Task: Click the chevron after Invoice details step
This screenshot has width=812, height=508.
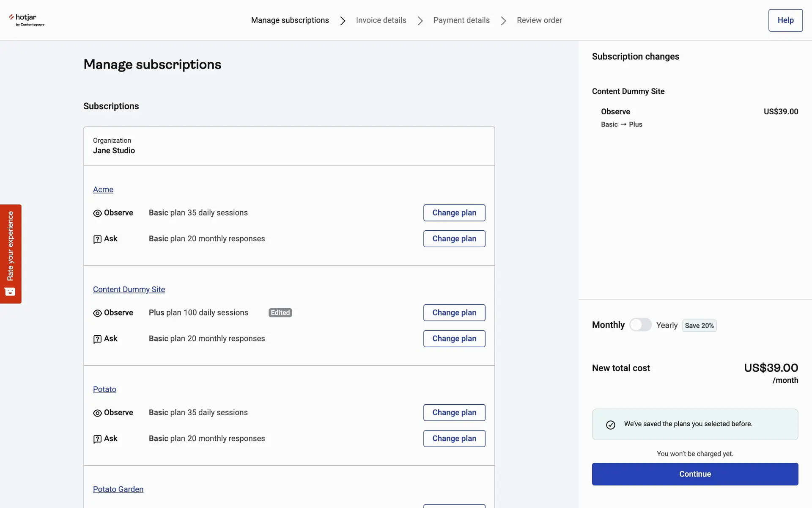Action: (420, 21)
